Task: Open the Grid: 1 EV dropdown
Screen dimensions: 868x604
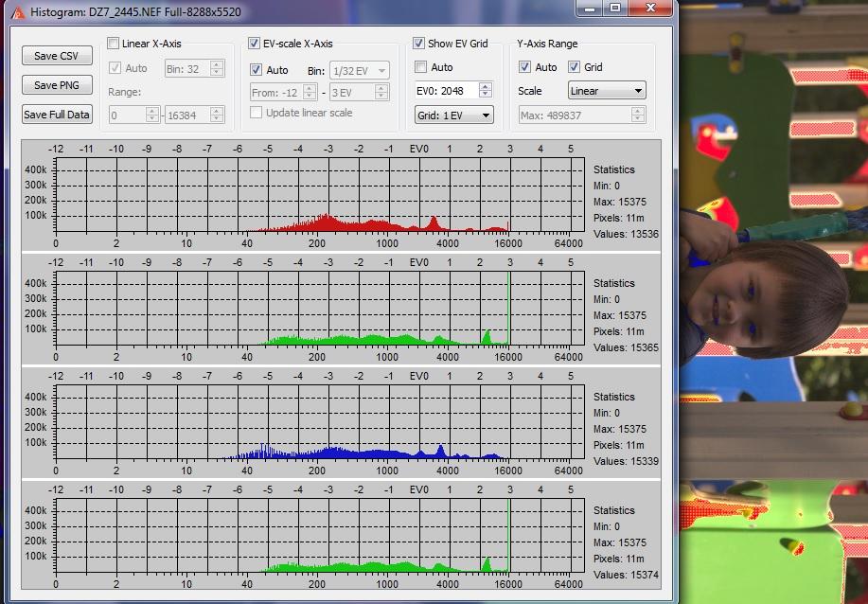Action: tap(454, 115)
